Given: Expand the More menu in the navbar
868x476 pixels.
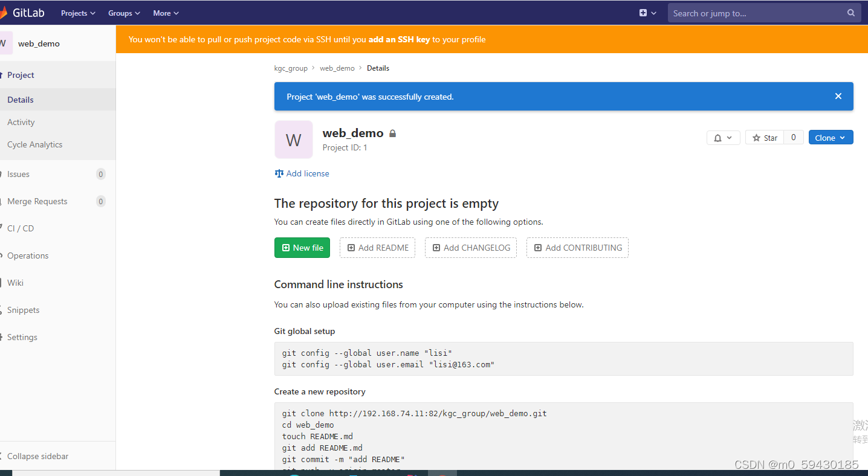Looking at the screenshot, I should pyautogui.click(x=166, y=13).
